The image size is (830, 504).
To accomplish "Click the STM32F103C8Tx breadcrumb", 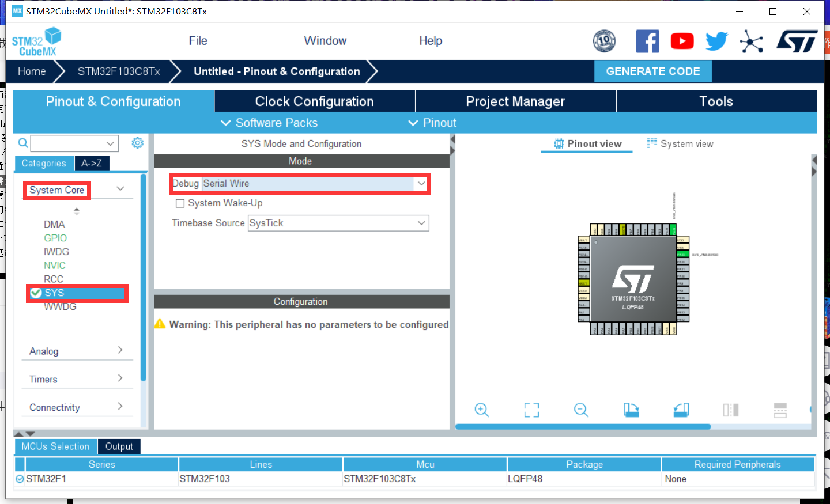I will [119, 71].
